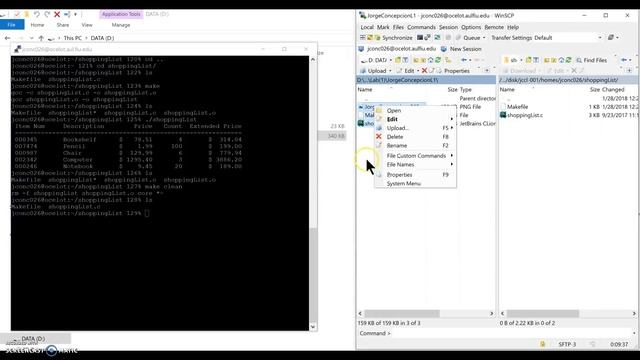Click remote panel horizontal scrollbar
Image resolution: width=640 pixels, height=360 pixels.
542,313
